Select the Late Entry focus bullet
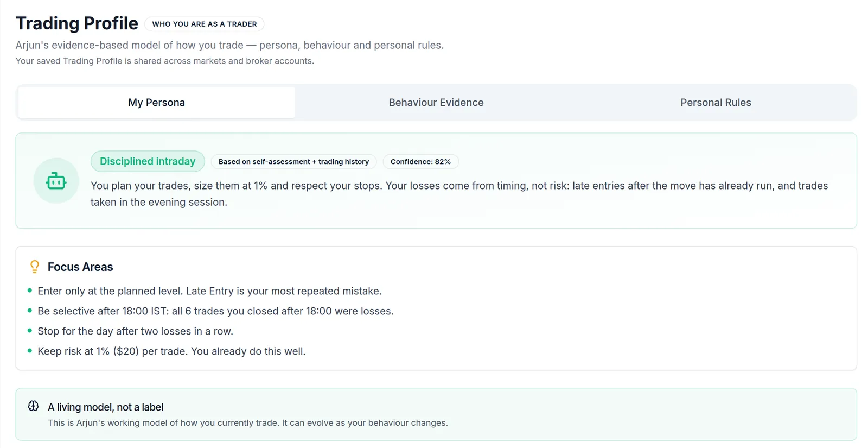The image size is (868, 448). click(209, 291)
